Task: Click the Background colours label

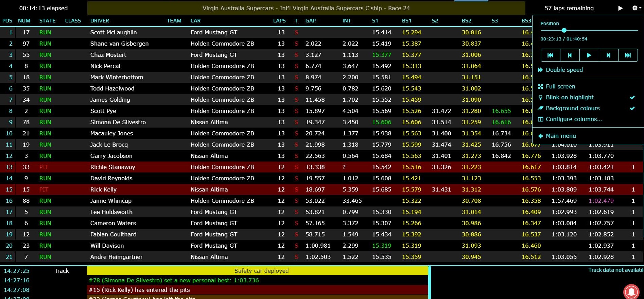Action: pyautogui.click(x=573, y=108)
